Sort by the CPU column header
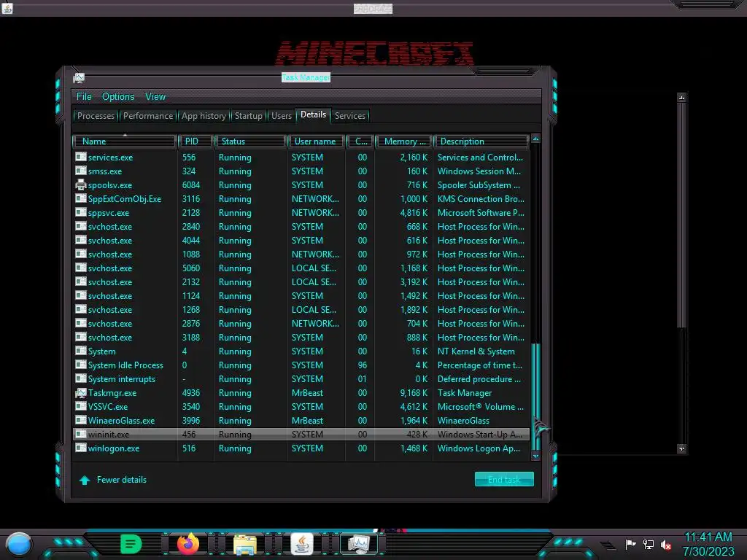The image size is (747, 560). [360, 141]
